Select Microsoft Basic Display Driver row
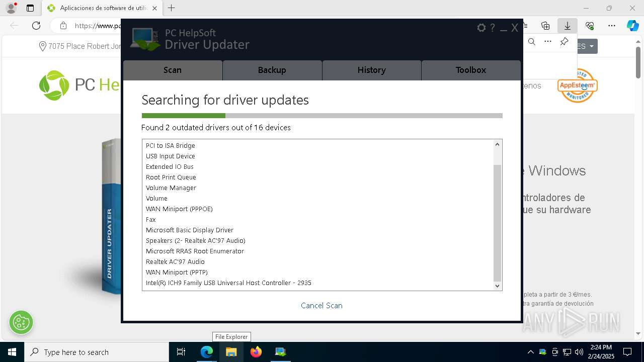 [x=318, y=230]
